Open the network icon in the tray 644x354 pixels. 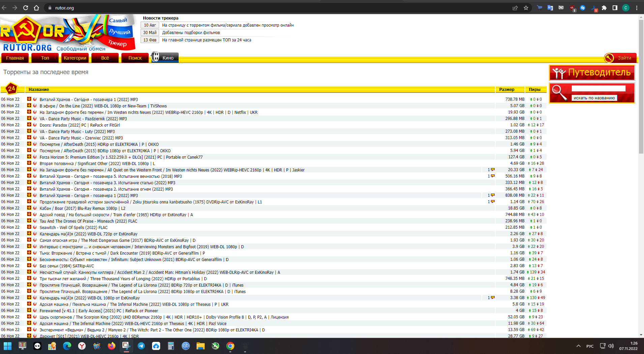603,346
